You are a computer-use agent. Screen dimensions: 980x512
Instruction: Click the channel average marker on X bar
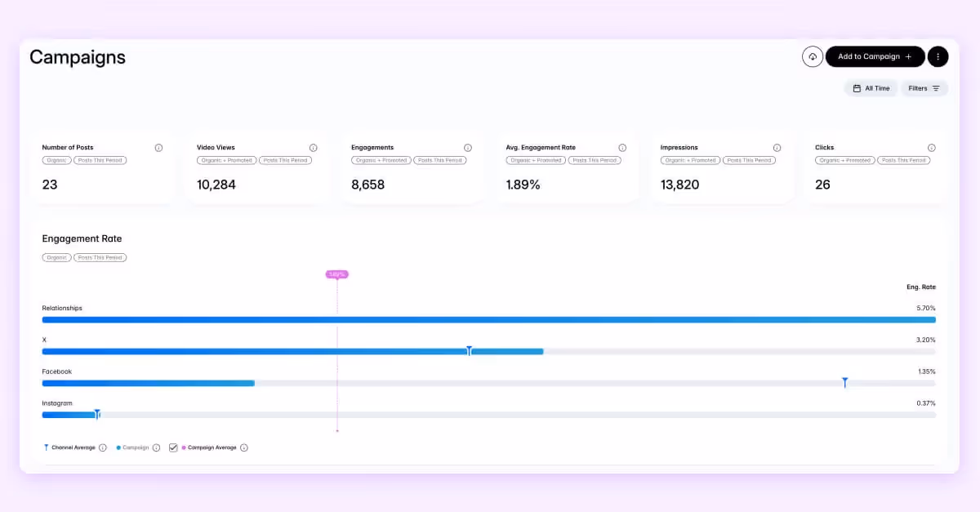[469, 350]
